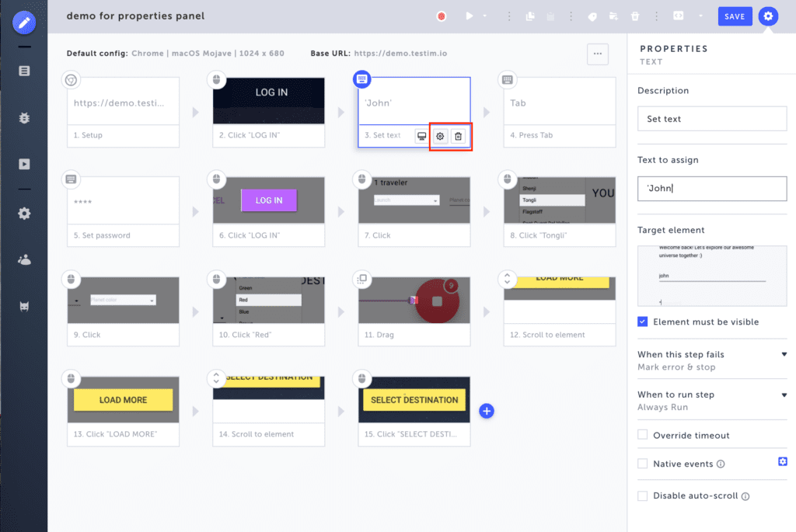Copy the selected steps with the copy icon
Viewport: 796px width, 532px height.
pyautogui.click(x=530, y=16)
